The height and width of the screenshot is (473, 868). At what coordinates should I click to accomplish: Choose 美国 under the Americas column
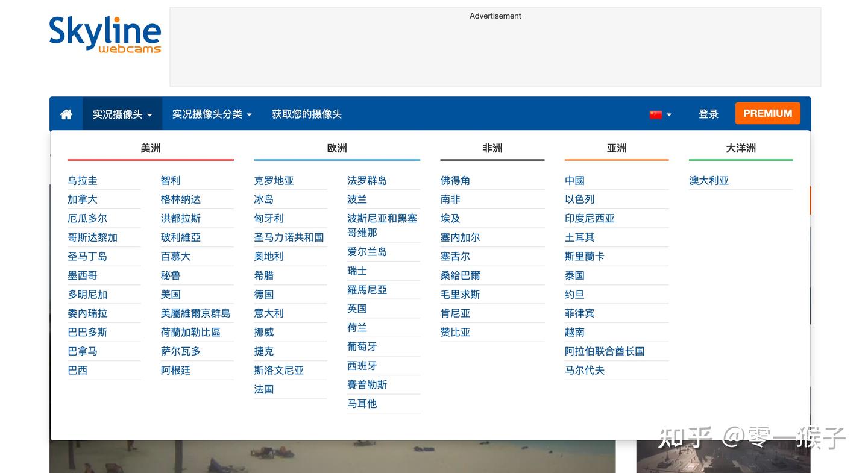[171, 295]
